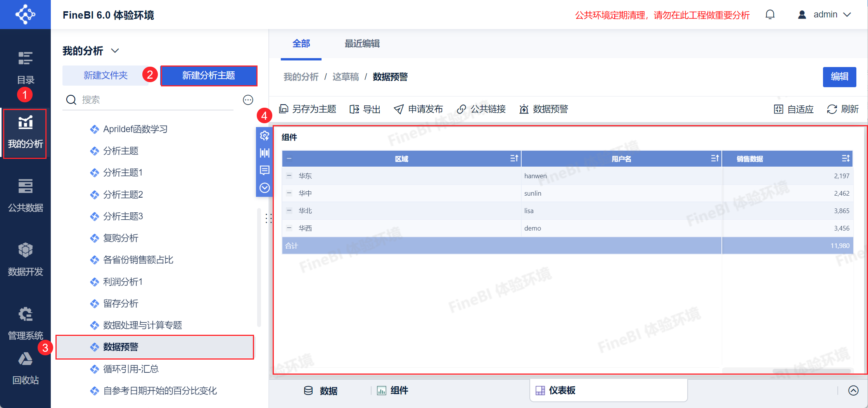The width and height of the screenshot is (868, 408).
Task: Go to 我的分析 in the breadcrumb
Action: [x=301, y=77]
